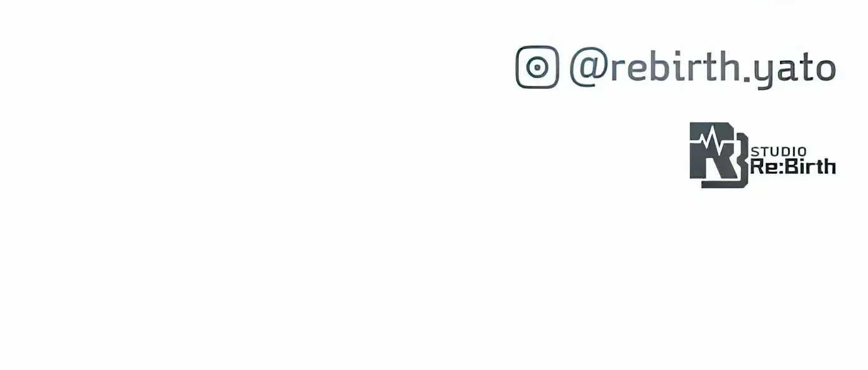Click the letter "o" ending the handle
The width and height of the screenshot is (868, 370).
pyautogui.click(x=824, y=69)
